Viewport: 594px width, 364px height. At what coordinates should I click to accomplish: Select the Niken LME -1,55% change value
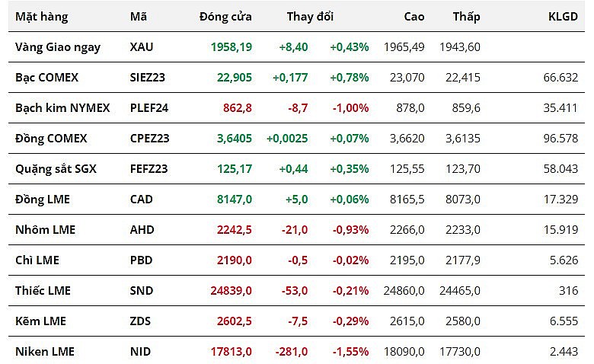tap(350, 352)
